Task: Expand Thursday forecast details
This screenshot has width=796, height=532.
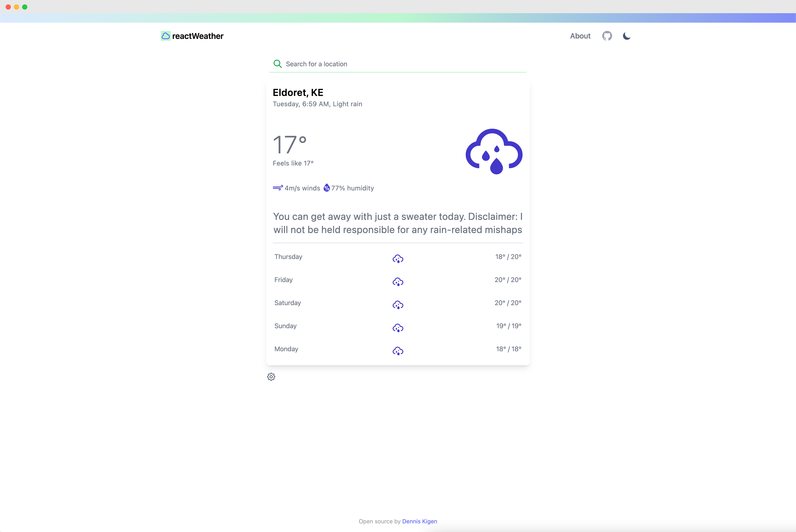Action: tap(398, 257)
